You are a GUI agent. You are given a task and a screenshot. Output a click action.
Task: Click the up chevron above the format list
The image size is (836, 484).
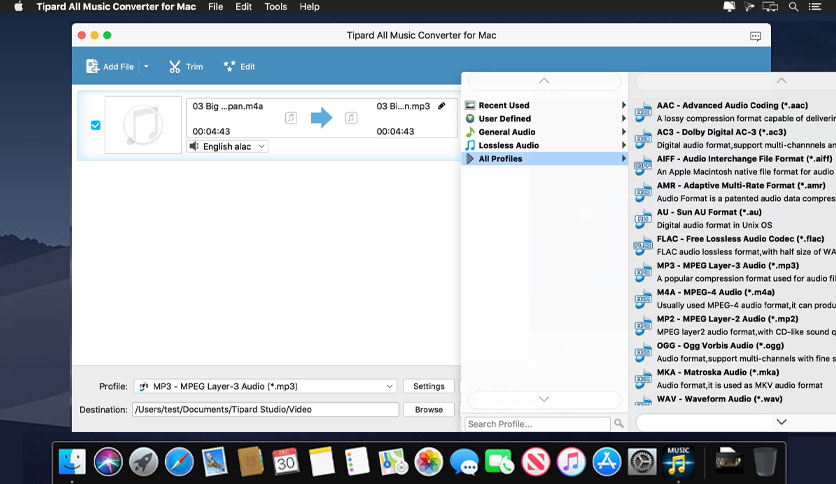(781, 81)
